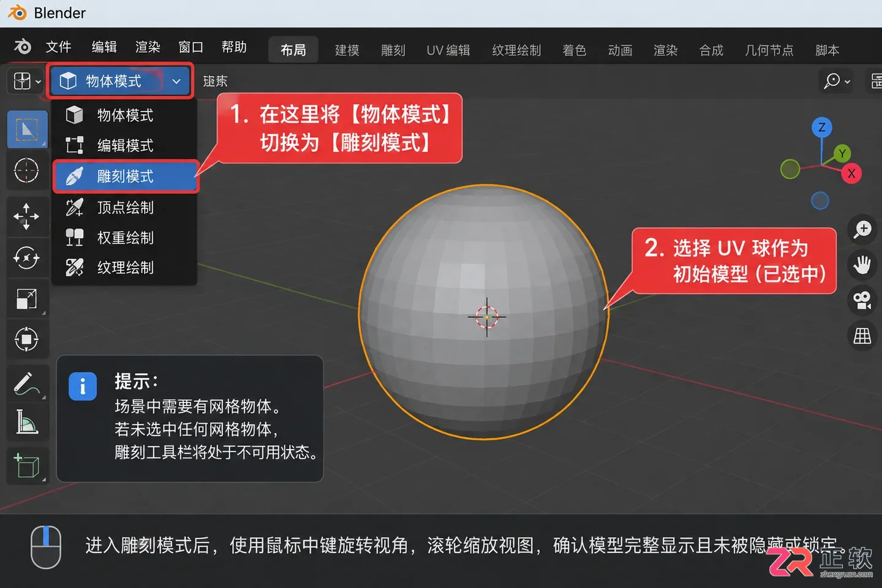Image resolution: width=882 pixels, height=588 pixels.
Task: Open the 编辑 menu
Action: tap(104, 47)
